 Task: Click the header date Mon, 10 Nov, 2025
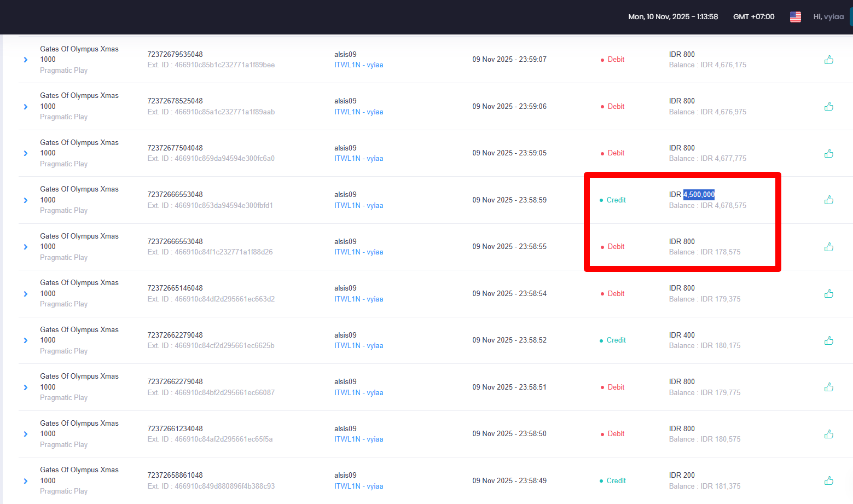[x=659, y=17]
